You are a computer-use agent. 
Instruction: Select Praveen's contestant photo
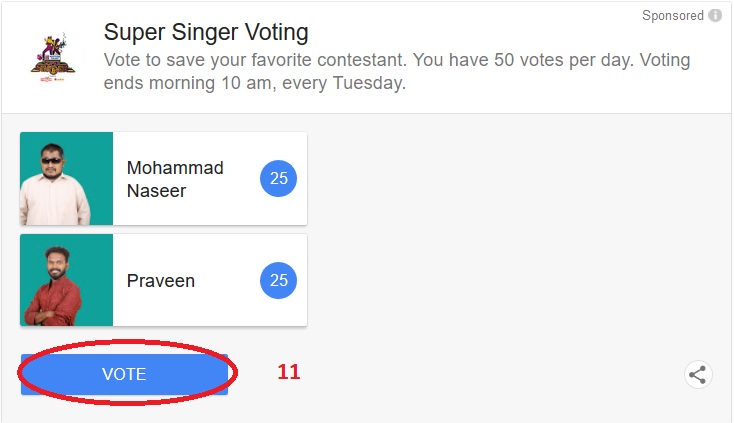(x=66, y=280)
